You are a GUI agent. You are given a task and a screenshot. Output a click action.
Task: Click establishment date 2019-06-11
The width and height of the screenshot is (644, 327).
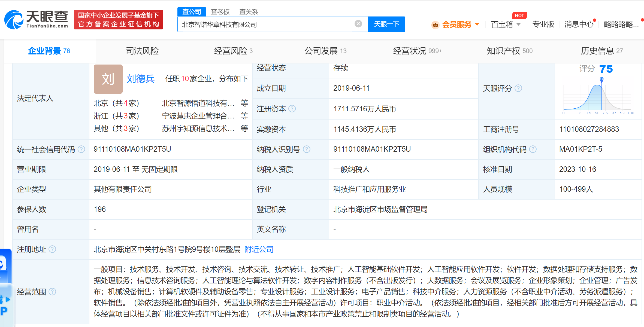tap(351, 88)
